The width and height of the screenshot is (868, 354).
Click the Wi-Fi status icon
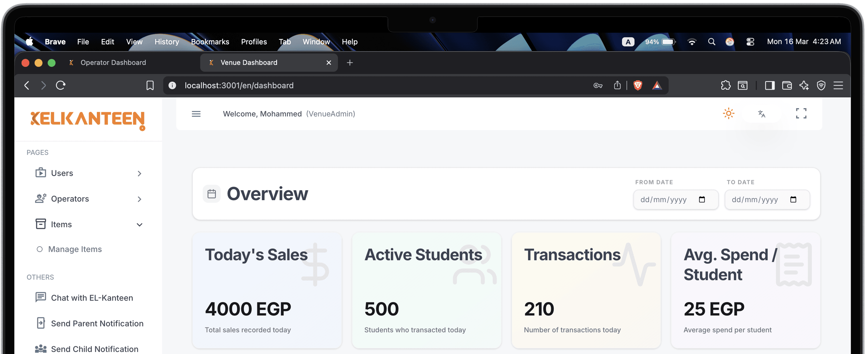coord(692,42)
